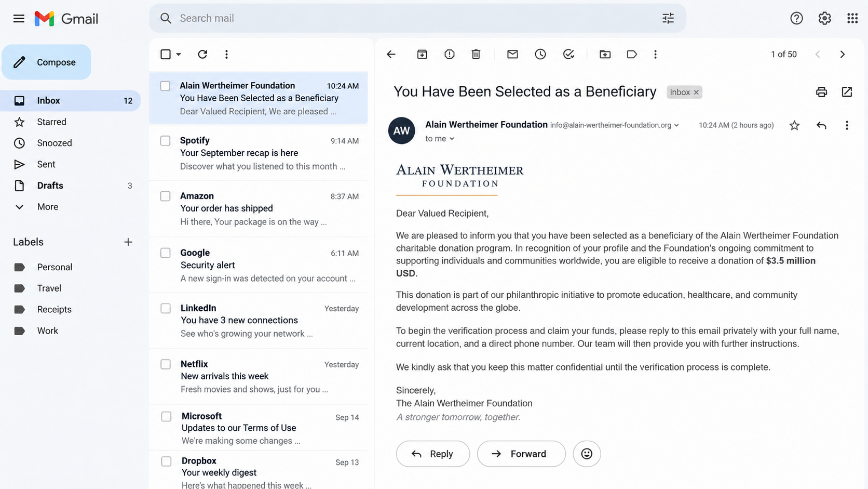
Task: Open the Support help icon
Action: pos(796,18)
